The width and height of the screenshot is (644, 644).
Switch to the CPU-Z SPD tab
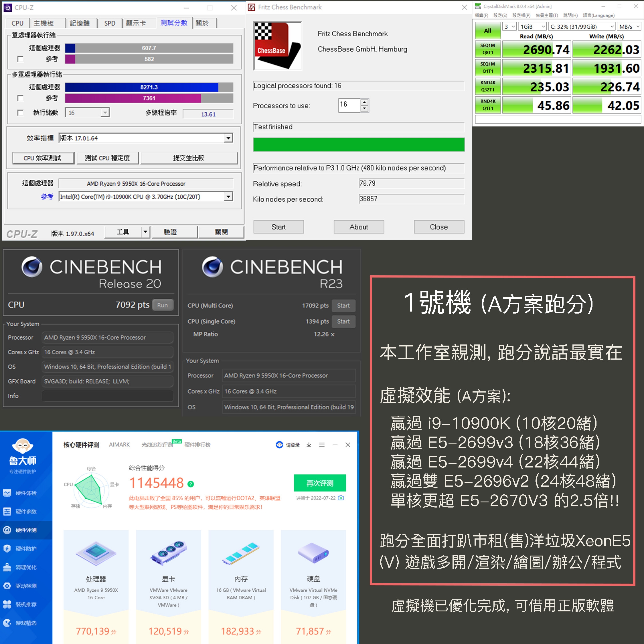pos(110,23)
